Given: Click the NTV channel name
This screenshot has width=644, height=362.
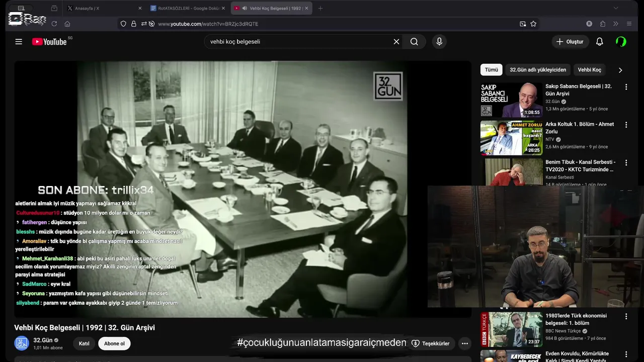Looking at the screenshot, I should (550, 139).
